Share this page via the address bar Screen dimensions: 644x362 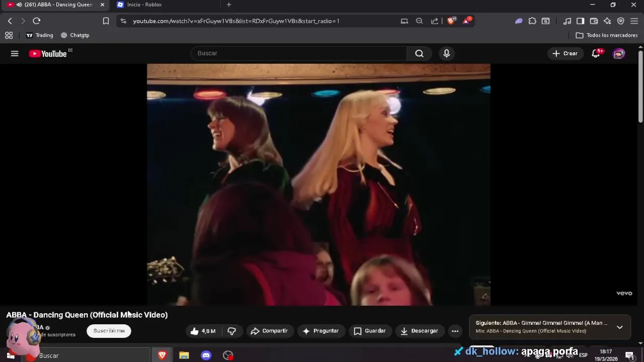click(434, 21)
